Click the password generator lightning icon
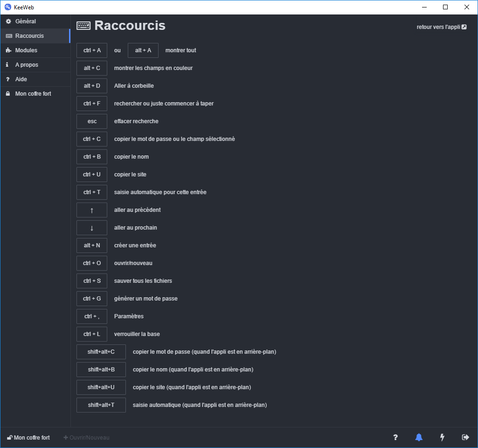The width and height of the screenshot is (478, 448). 442,437
